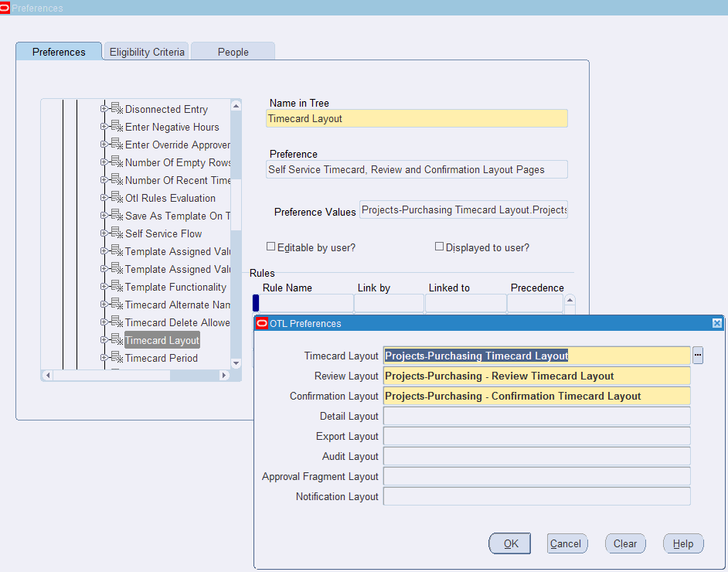
Task: Expand the Timecard Period tree node
Action: 104,357
